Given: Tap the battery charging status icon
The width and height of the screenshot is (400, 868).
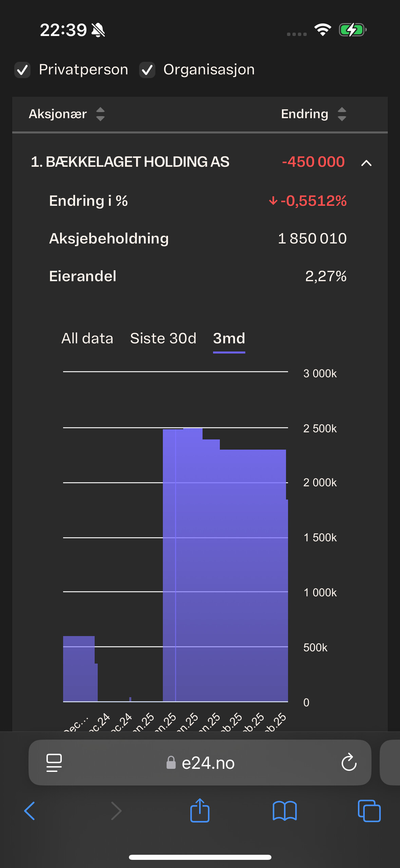Looking at the screenshot, I should (353, 30).
